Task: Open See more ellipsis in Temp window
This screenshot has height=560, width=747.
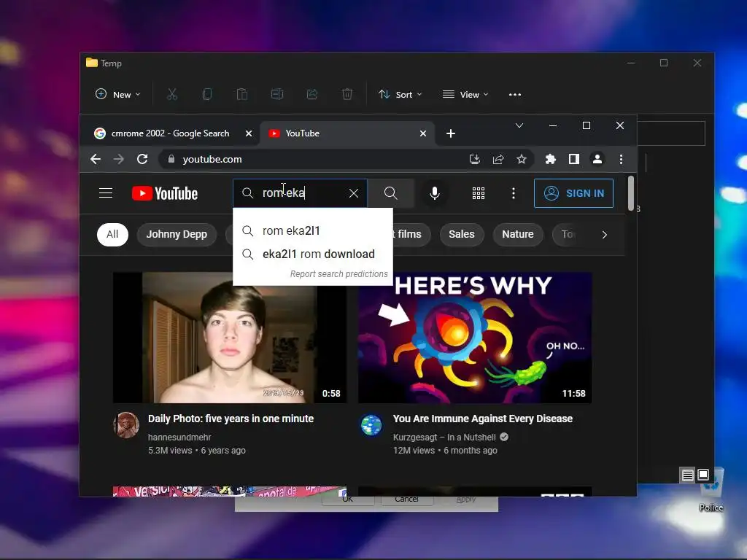Action: pos(515,94)
